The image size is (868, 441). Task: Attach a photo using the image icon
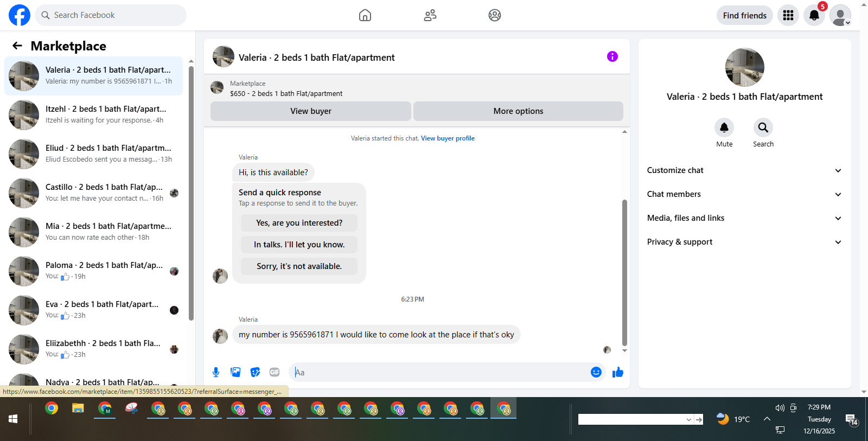(235, 372)
